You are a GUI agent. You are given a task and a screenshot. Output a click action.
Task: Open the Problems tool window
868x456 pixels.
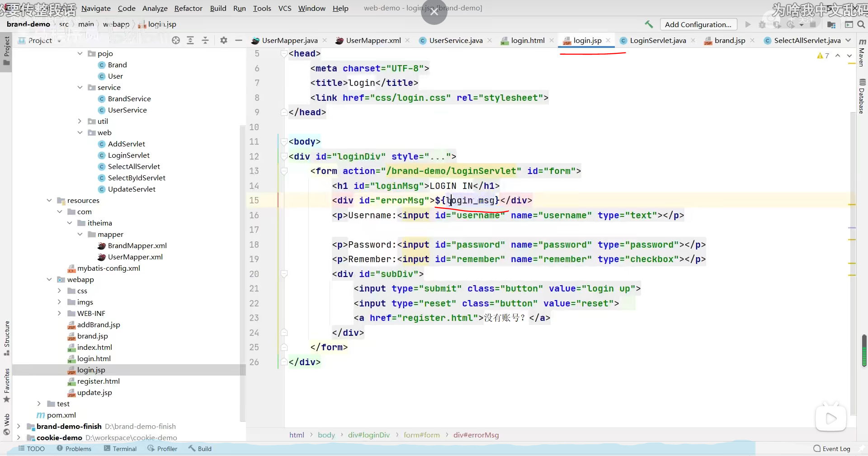point(74,449)
